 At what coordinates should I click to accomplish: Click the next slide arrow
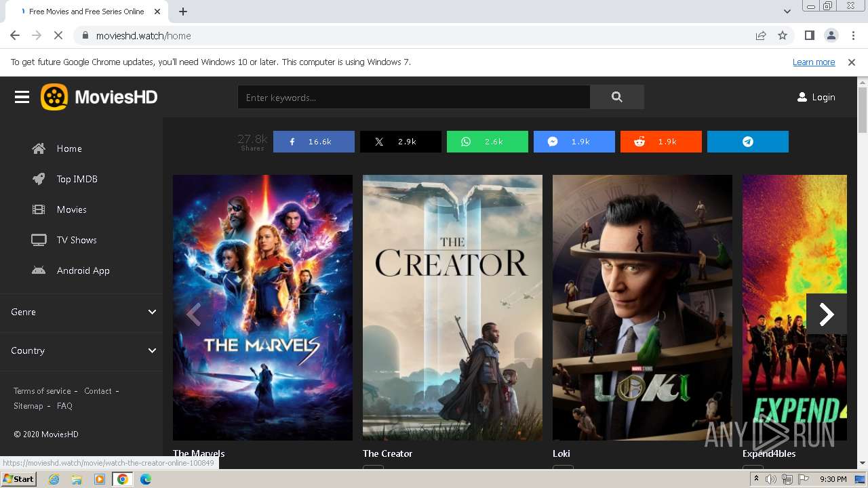click(827, 314)
